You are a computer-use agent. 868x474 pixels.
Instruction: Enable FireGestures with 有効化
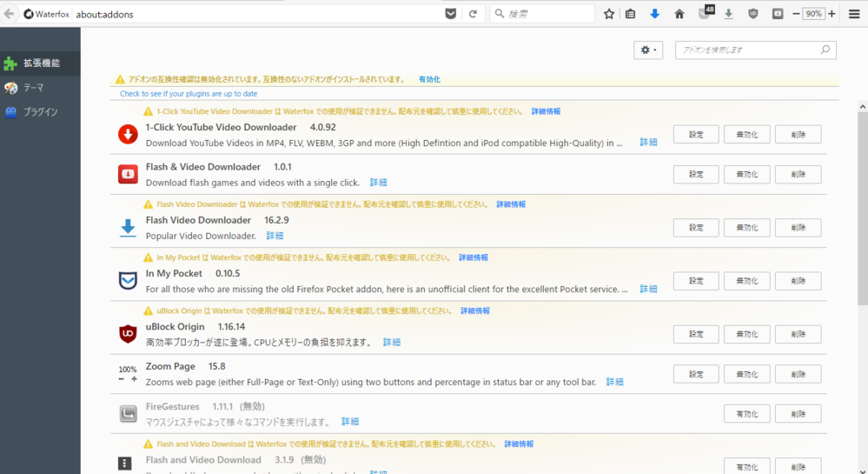746,414
